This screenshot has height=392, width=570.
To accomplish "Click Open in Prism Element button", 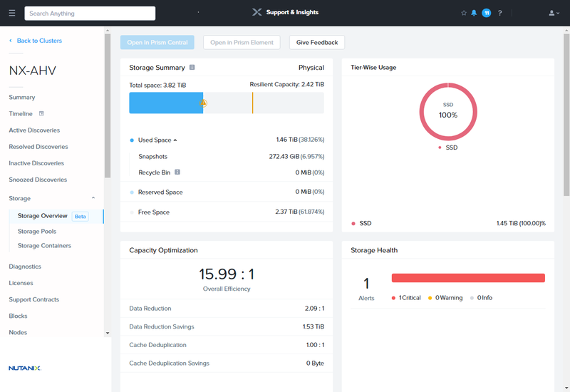I will pos(242,43).
